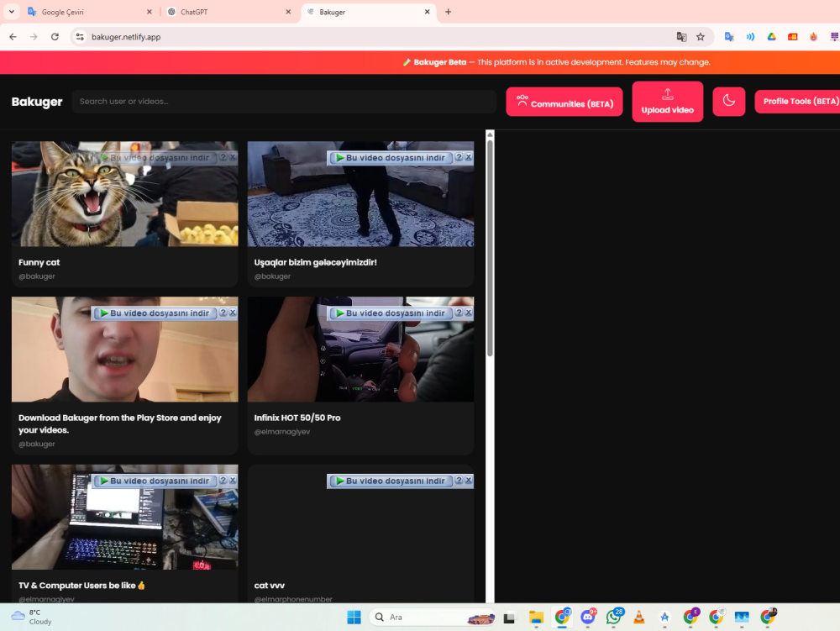Focus the Search user or videos field

(x=284, y=101)
